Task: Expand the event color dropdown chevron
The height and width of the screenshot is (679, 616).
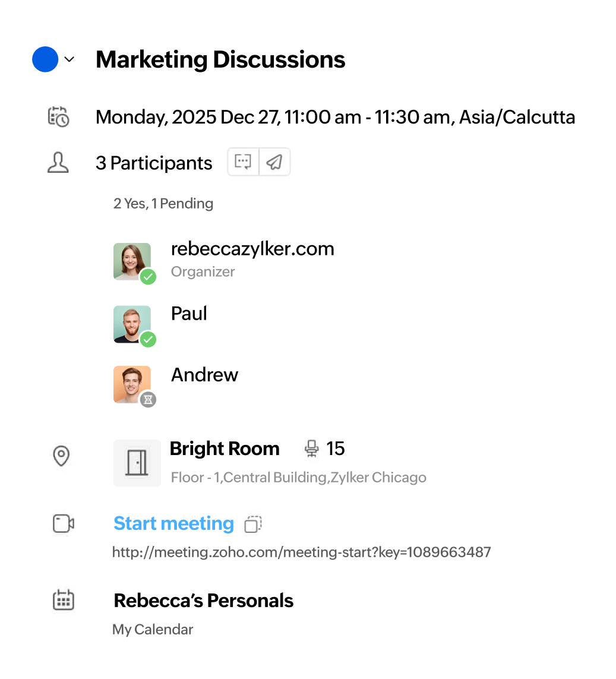Action: 70,59
